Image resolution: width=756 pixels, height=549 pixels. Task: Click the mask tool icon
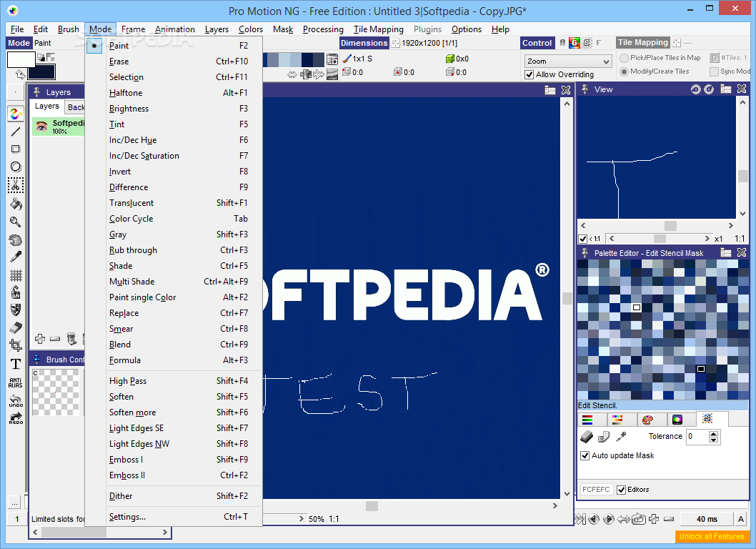pos(16,310)
